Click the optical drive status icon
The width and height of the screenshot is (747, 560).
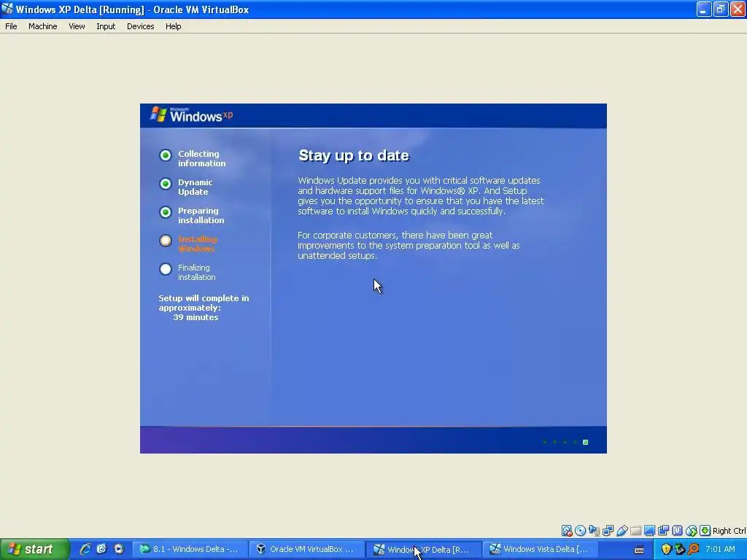(x=580, y=531)
